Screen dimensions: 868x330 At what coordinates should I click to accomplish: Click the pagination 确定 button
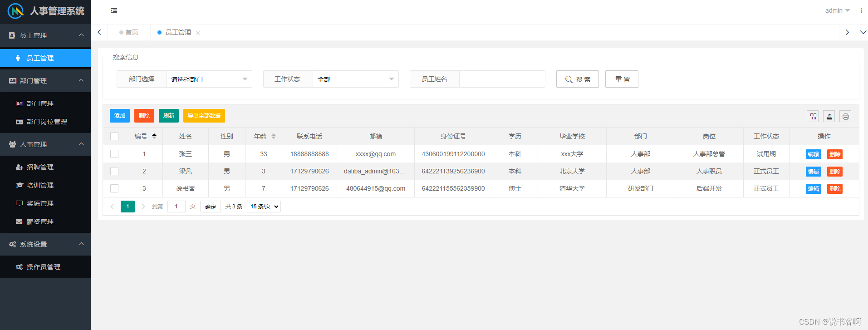[x=211, y=207]
